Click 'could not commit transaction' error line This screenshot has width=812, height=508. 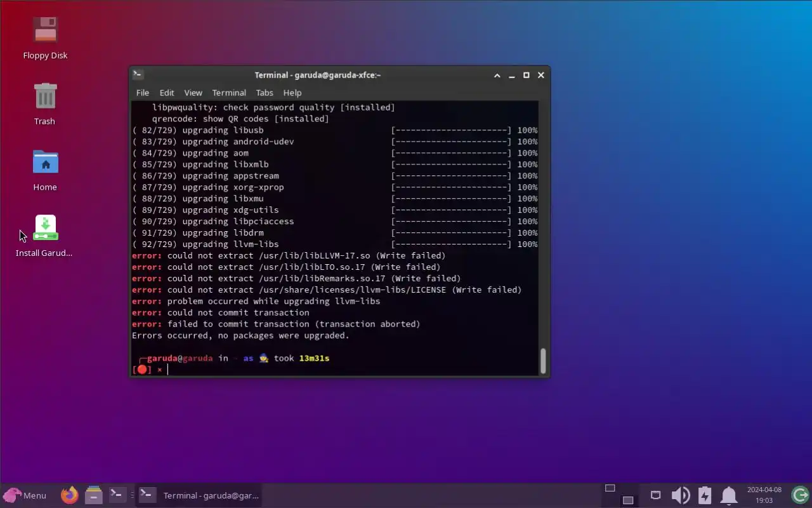click(221, 312)
